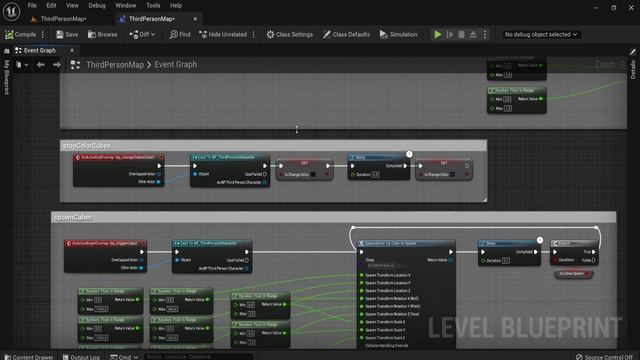Open the File menu
Viewport: 640px width, 360px height.
32,5
